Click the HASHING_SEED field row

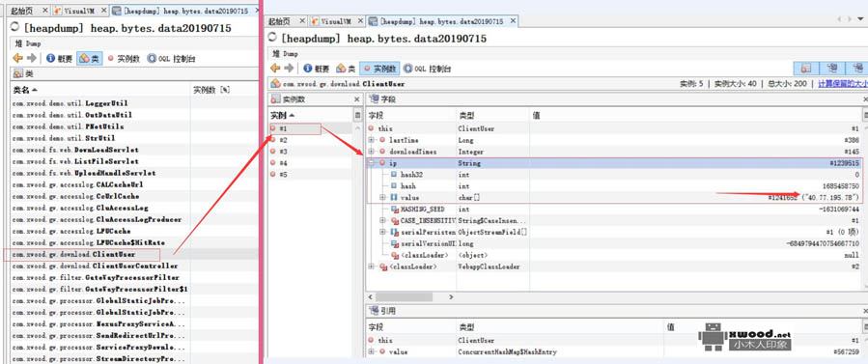click(613, 210)
